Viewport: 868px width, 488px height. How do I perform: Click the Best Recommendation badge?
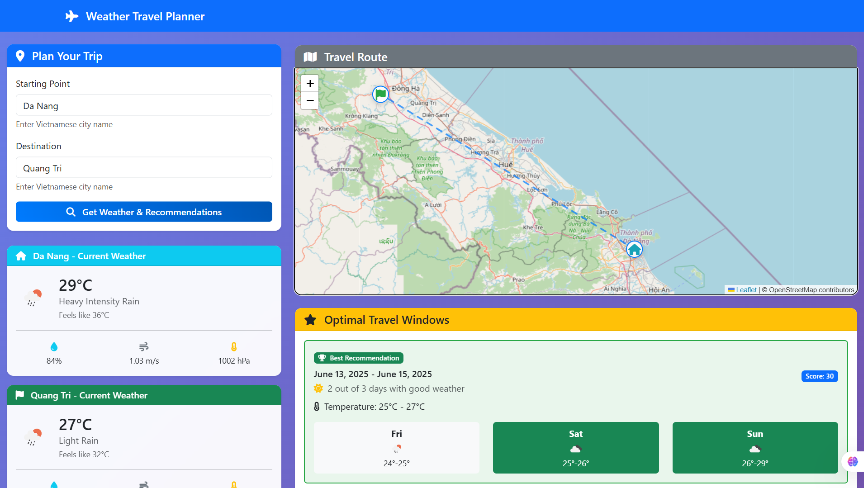coord(359,358)
